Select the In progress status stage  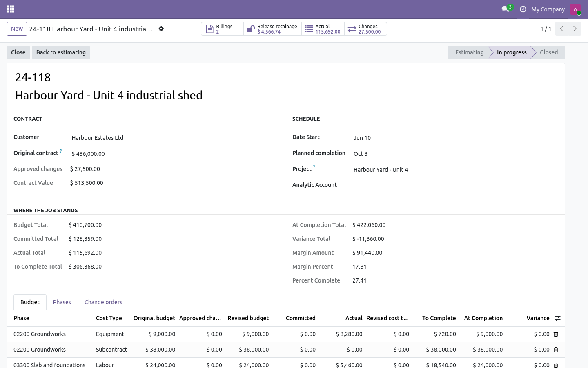pyautogui.click(x=511, y=52)
